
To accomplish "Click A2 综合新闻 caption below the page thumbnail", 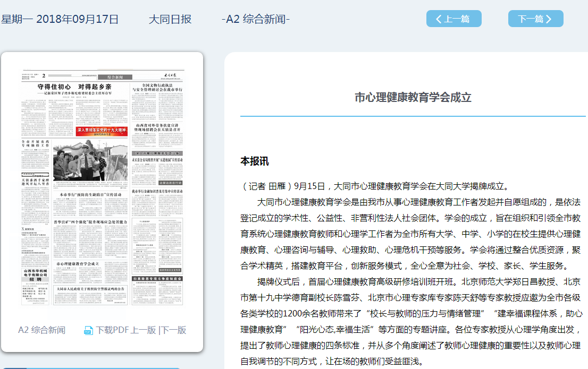I will (x=41, y=330).
